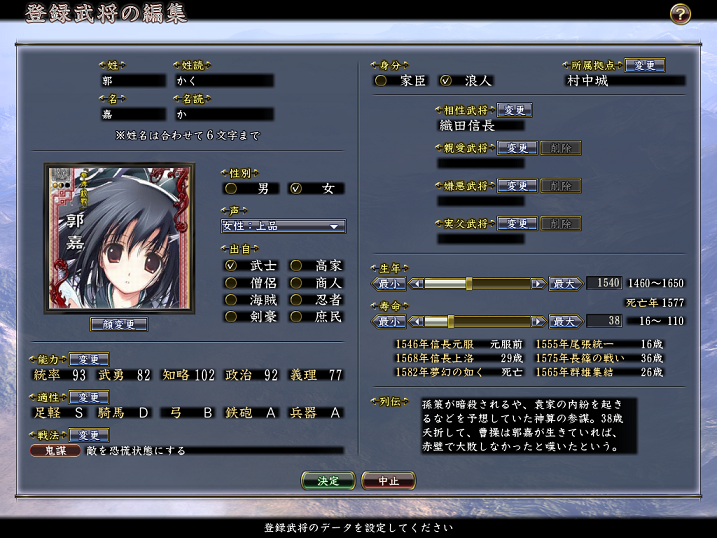This screenshot has height=538, width=717.
Task: Click right arrow on 寿命 slider
Action: (x=539, y=321)
